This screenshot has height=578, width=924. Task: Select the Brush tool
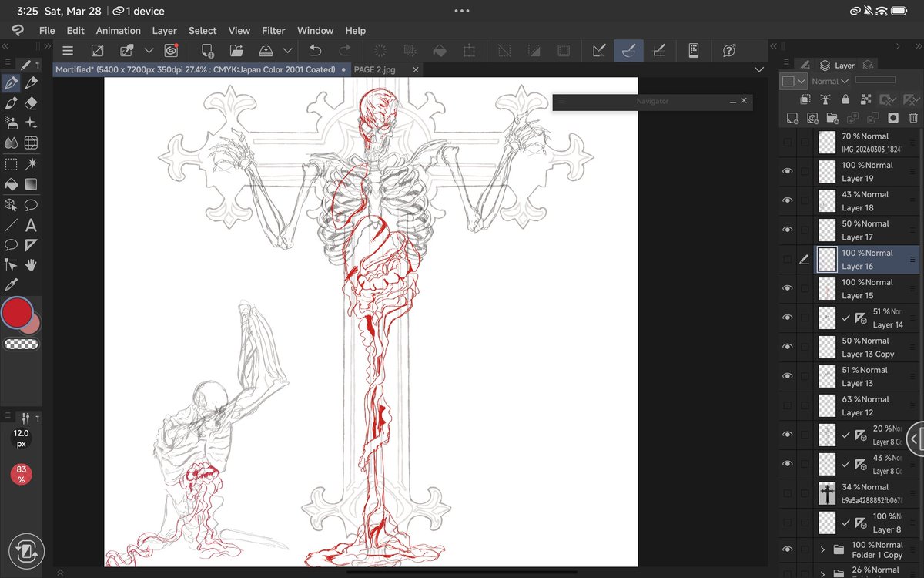coord(11,102)
